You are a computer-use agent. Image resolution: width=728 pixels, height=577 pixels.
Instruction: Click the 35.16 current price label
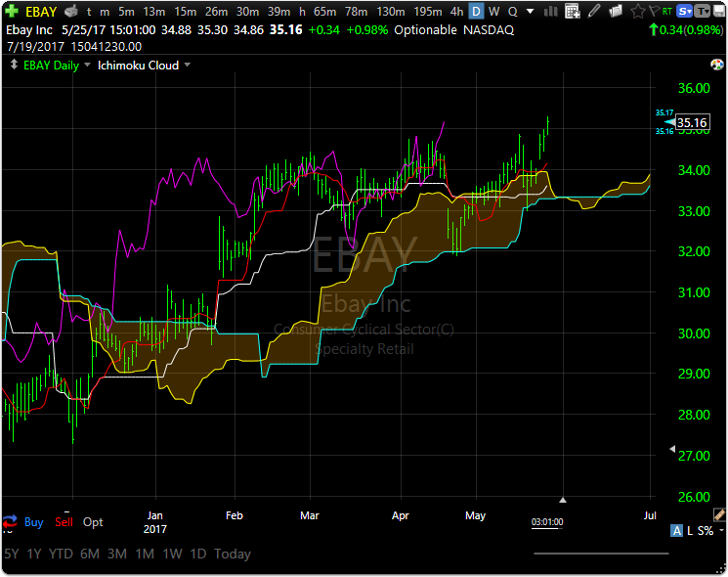(692, 122)
